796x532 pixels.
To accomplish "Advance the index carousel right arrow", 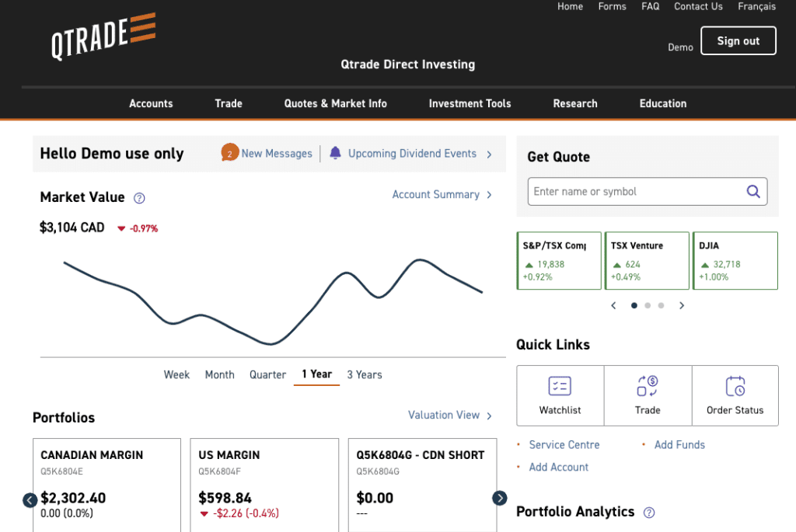I will 682,306.
